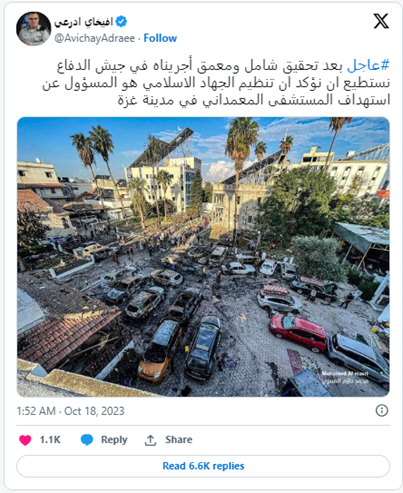Click the blue reply bubble icon

click(87, 440)
